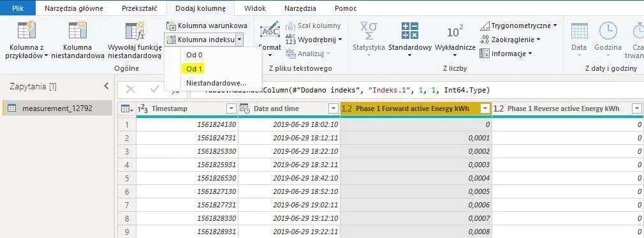Open the Pomoc ribbon tab
The height and width of the screenshot is (238, 644).
tap(346, 8)
